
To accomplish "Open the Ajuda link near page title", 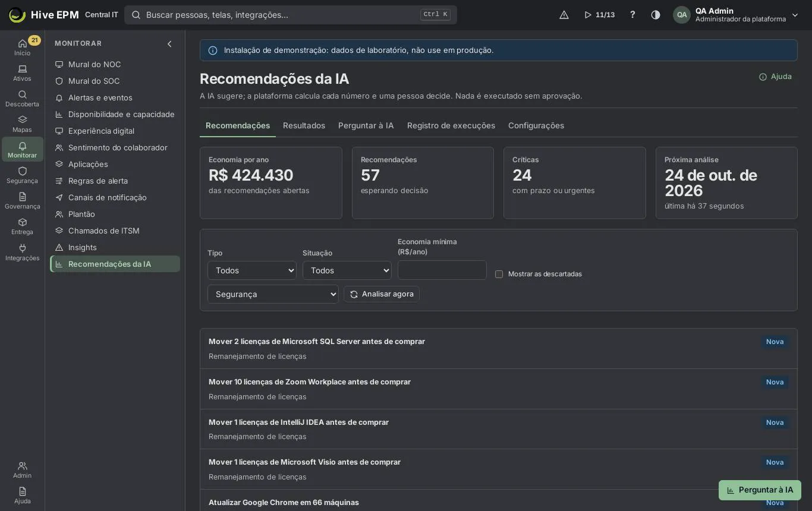I will click(775, 77).
